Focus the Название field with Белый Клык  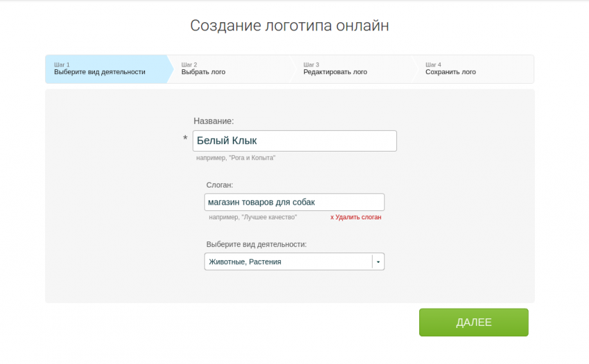click(x=294, y=140)
